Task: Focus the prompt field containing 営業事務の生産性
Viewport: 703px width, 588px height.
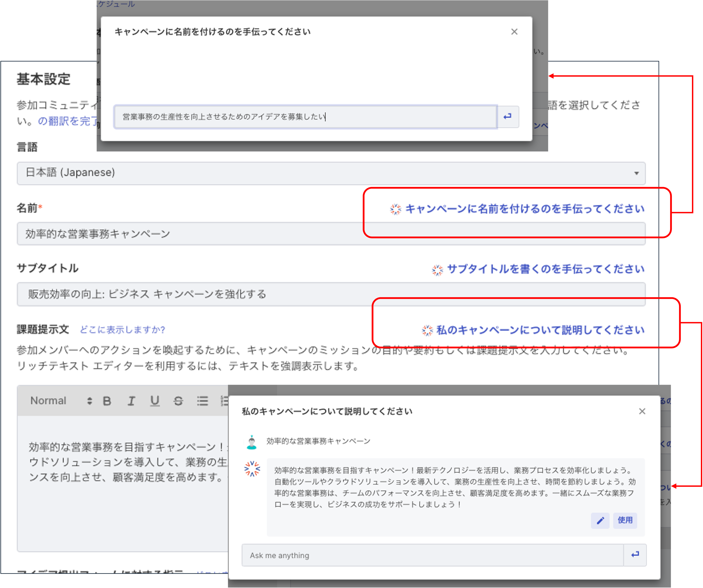Action: click(305, 116)
